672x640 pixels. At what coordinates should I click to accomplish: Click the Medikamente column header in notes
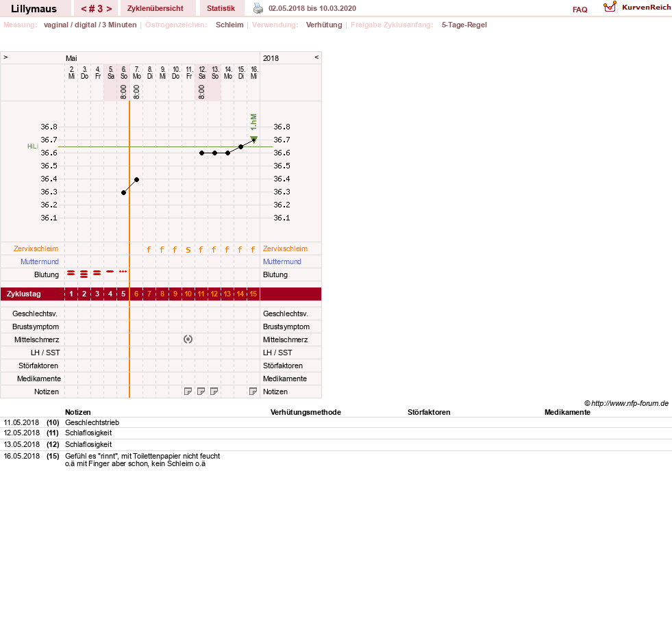(x=567, y=412)
